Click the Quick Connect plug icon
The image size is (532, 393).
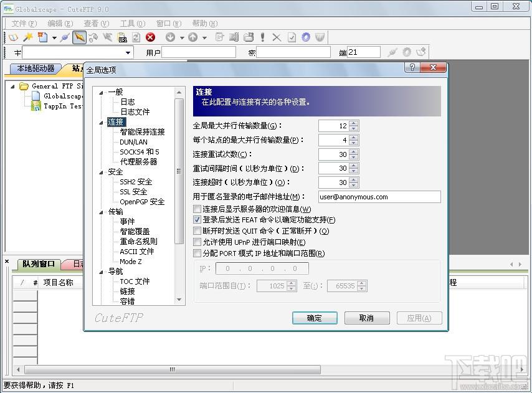point(64,37)
